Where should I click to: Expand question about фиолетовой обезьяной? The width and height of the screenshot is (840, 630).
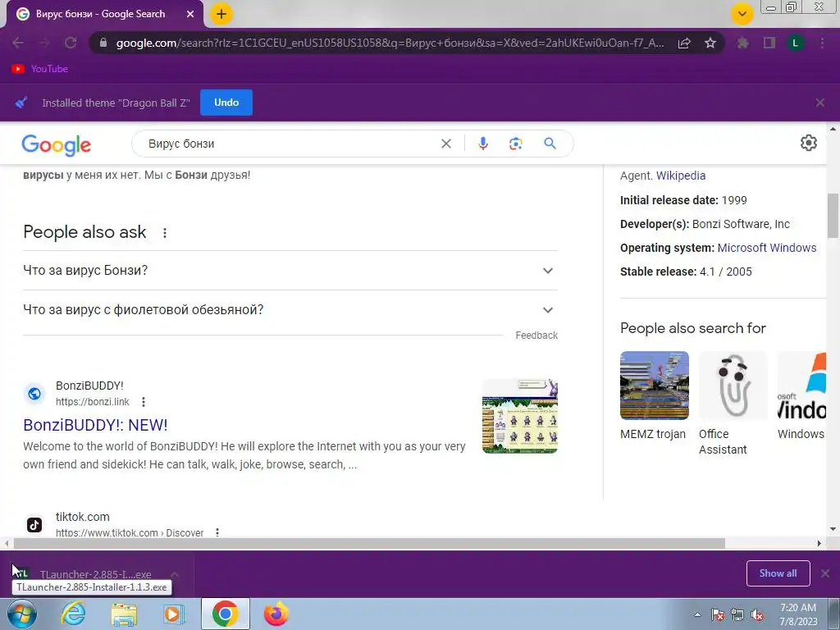click(290, 309)
